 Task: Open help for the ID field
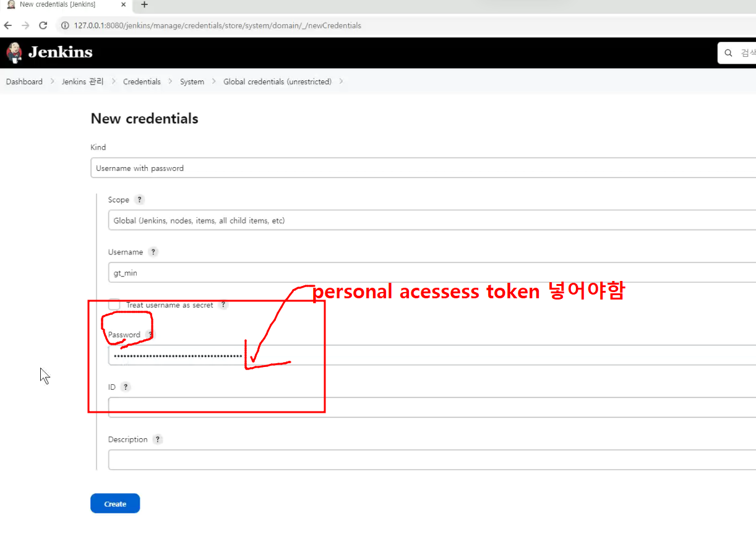point(126,387)
